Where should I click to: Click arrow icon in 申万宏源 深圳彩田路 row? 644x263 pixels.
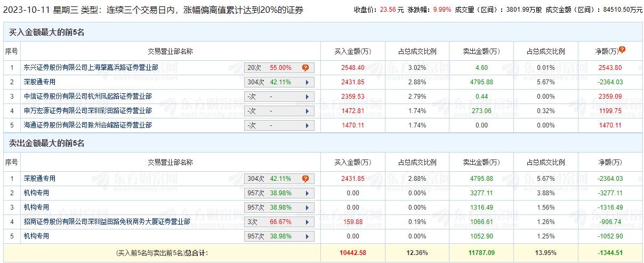(307, 111)
